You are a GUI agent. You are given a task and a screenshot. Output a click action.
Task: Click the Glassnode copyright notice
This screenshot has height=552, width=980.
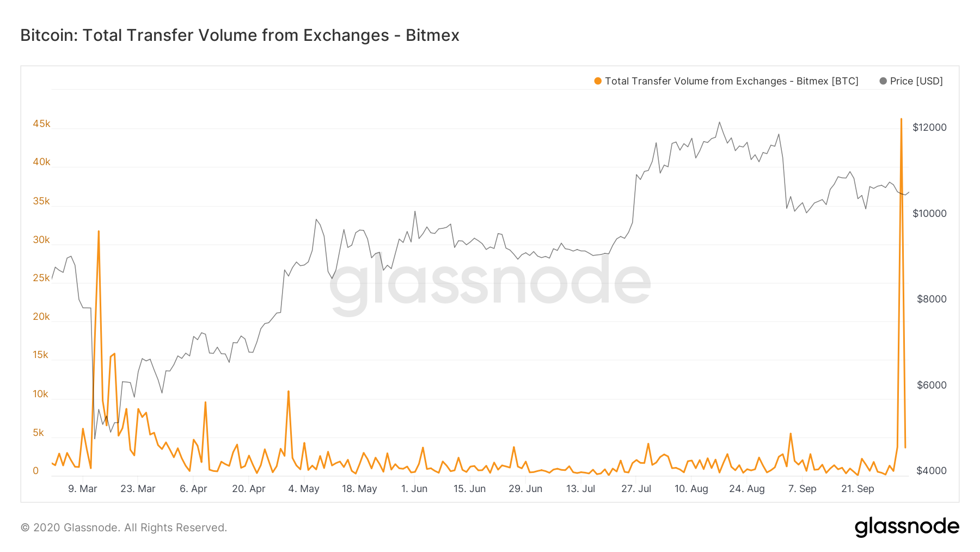coord(124,527)
